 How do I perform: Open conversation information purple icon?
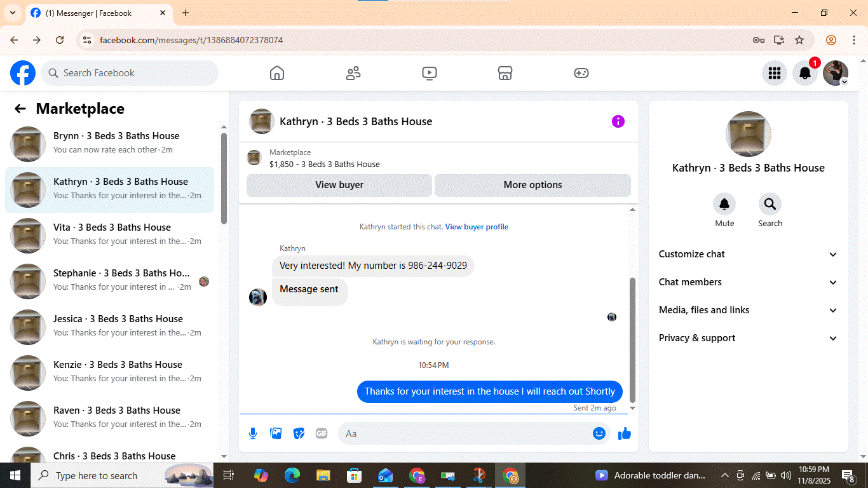618,121
